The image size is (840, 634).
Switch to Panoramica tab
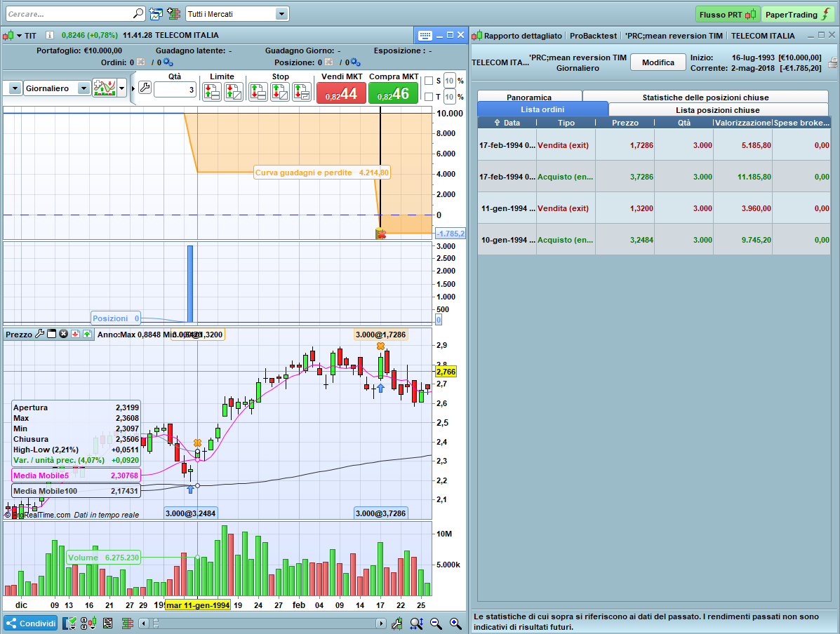click(529, 97)
